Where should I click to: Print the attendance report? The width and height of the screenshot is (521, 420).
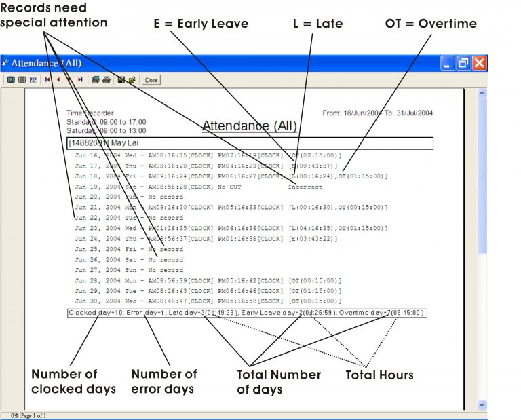coord(107,79)
